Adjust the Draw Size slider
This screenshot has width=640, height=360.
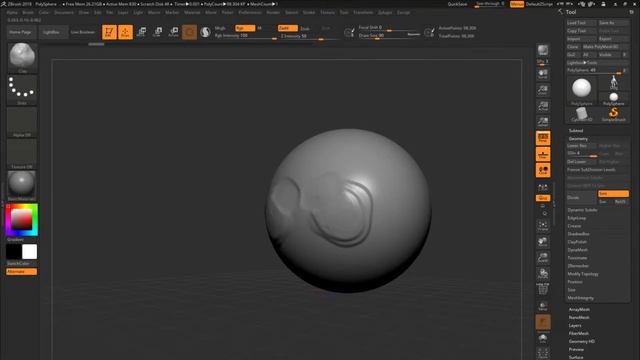(x=389, y=36)
